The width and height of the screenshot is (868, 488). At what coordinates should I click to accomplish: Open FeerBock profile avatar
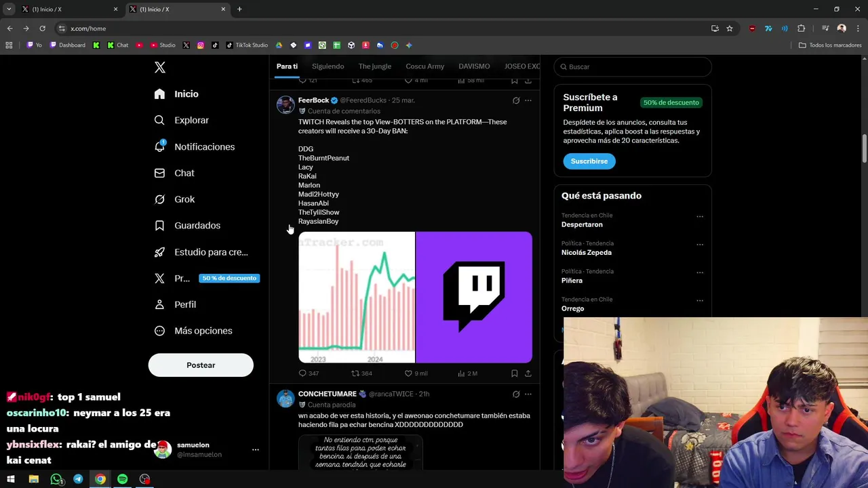pyautogui.click(x=285, y=105)
